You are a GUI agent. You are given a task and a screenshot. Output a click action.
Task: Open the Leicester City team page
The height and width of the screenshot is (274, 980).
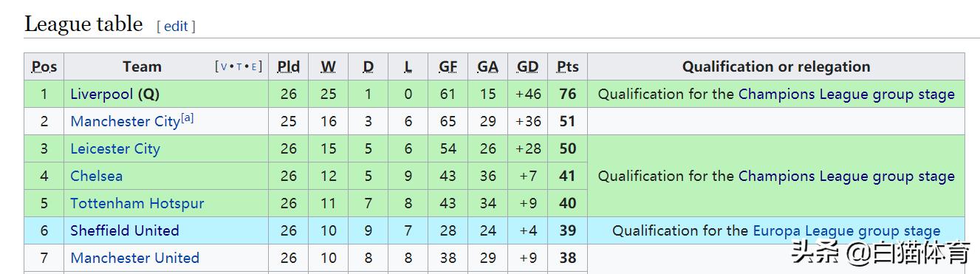pos(115,148)
